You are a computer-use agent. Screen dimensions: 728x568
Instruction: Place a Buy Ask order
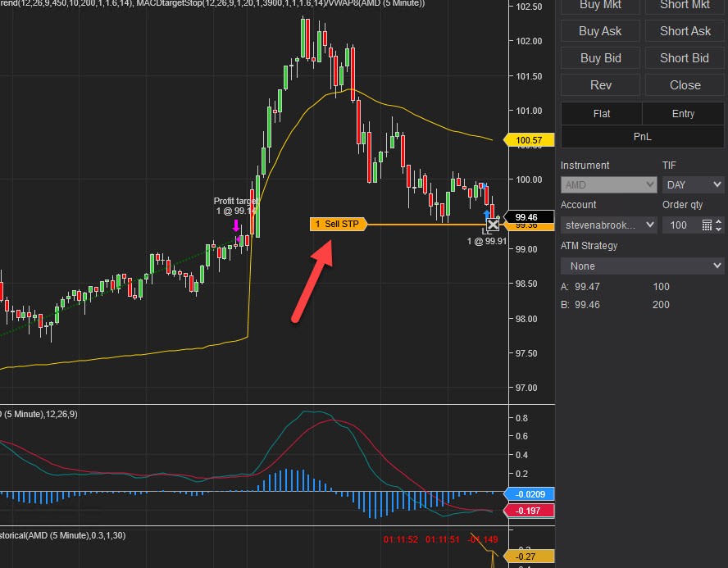pos(600,31)
